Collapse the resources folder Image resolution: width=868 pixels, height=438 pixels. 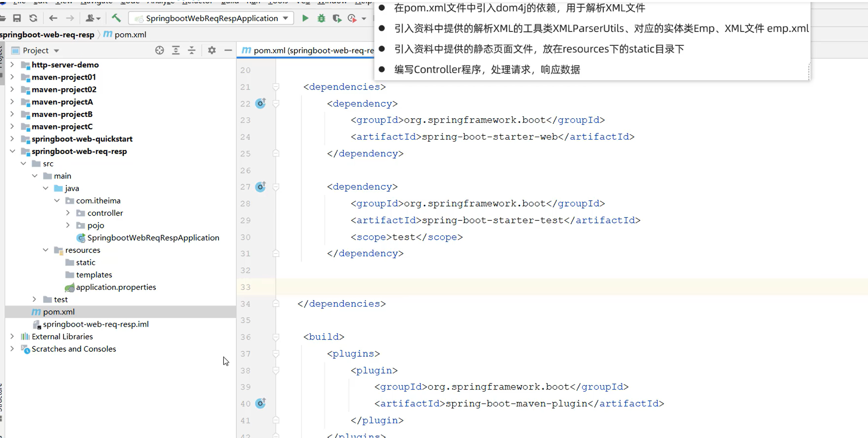click(x=46, y=250)
